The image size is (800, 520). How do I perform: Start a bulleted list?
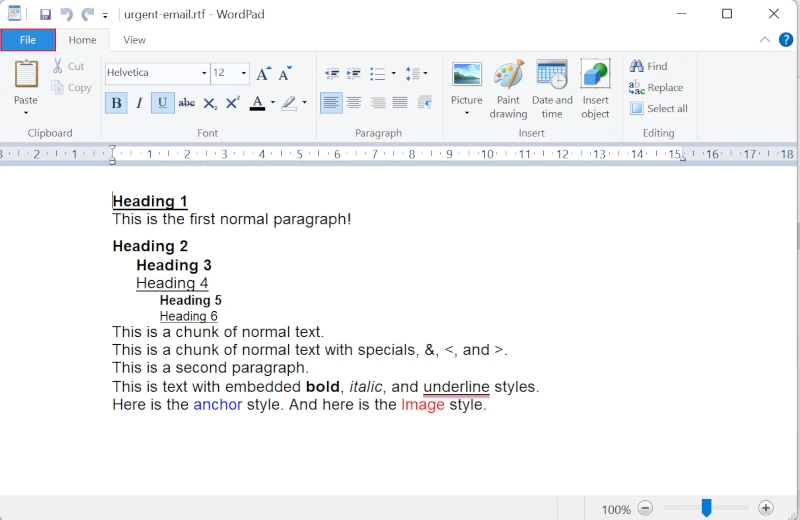(x=377, y=74)
